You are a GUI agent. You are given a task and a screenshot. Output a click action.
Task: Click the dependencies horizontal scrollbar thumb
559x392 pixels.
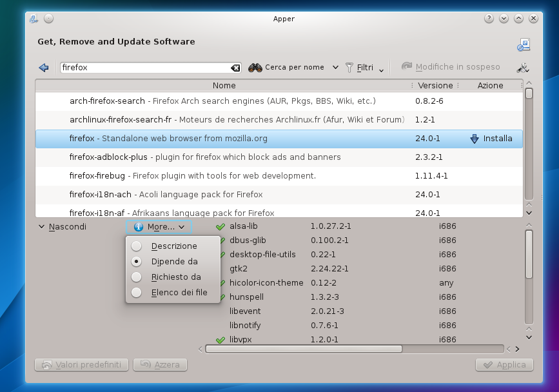[304, 349]
